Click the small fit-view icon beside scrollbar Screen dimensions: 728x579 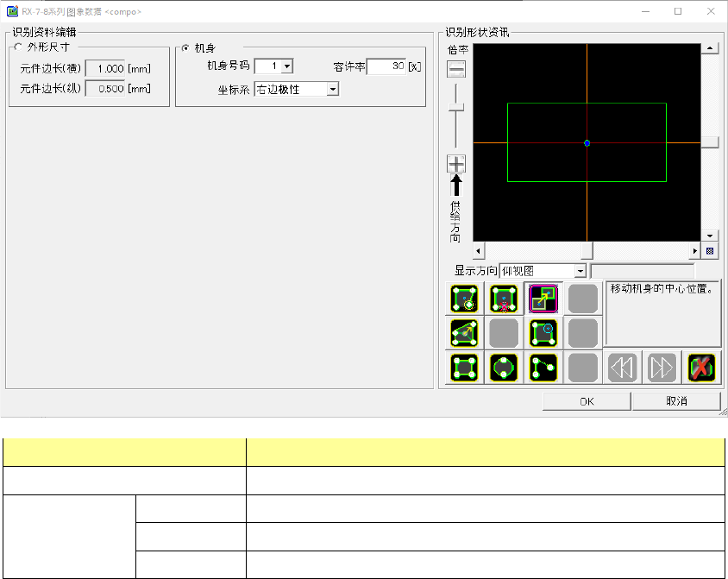coord(709,251)
